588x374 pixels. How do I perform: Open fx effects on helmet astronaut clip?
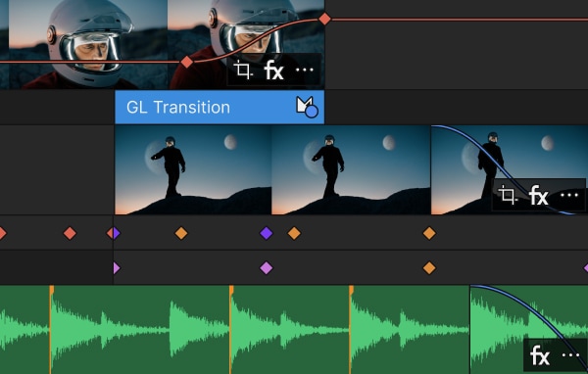[x=273, y=70]
